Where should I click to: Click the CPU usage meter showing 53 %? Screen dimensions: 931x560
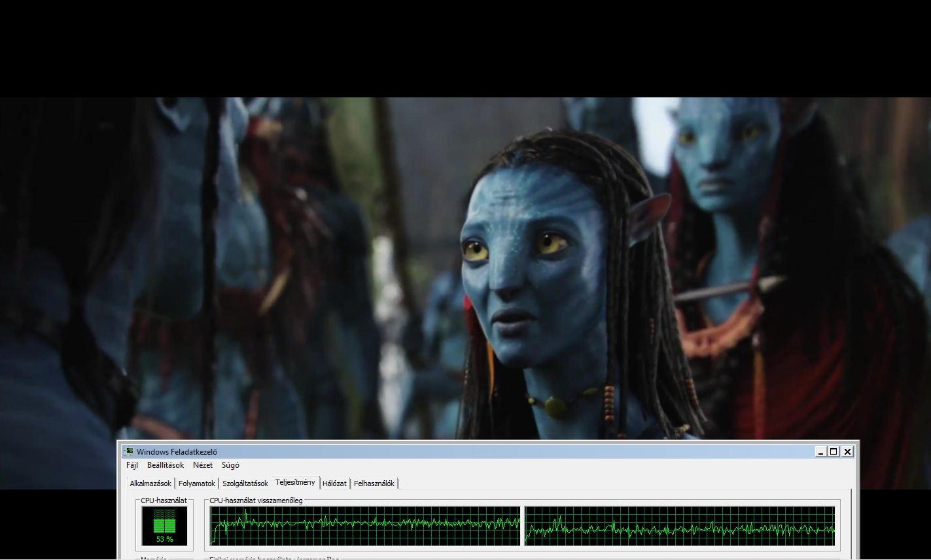pos(165,526)
